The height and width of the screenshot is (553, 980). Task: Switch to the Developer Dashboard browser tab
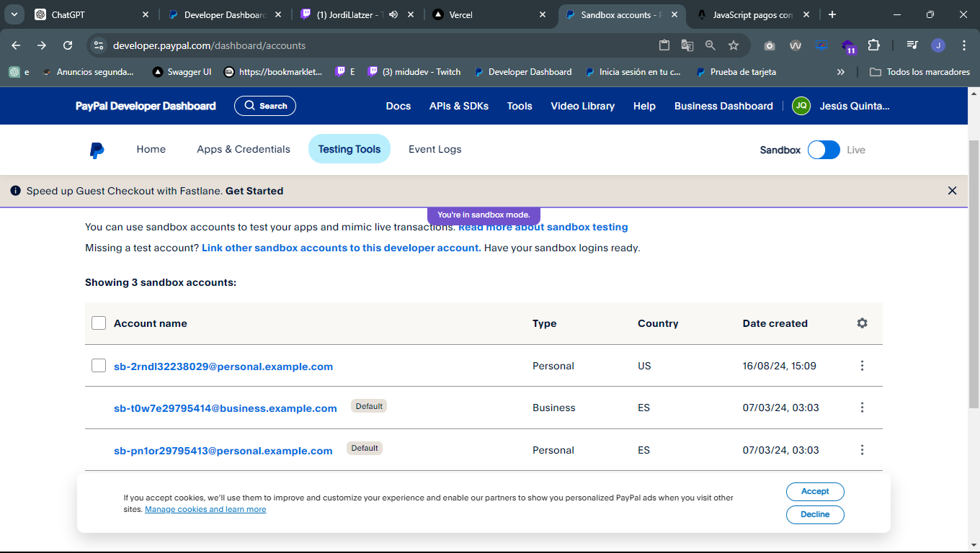pos(225,14)
